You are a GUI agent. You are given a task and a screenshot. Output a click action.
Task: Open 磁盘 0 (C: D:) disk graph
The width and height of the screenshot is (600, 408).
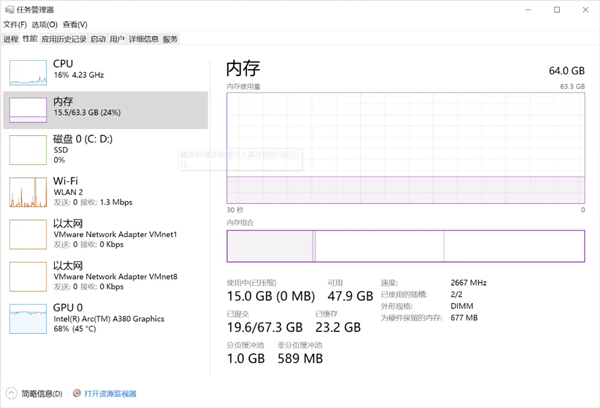[28, 149]
